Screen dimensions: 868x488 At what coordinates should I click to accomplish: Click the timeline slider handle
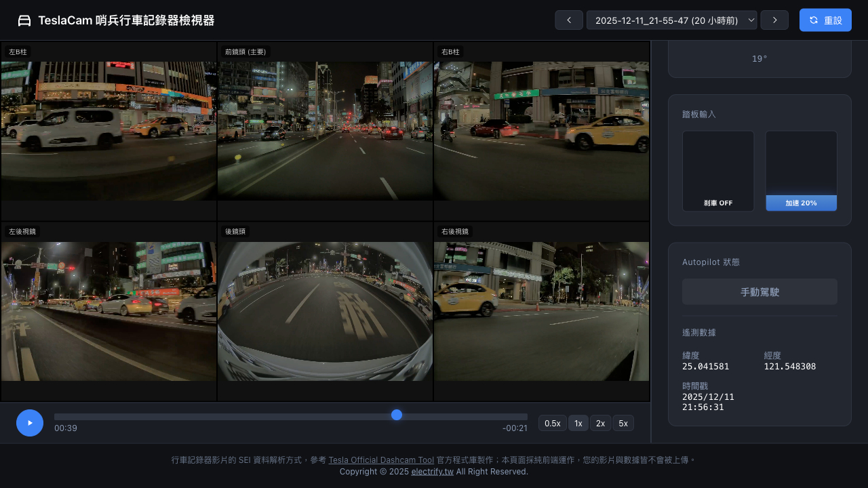(x=397, y=415)
